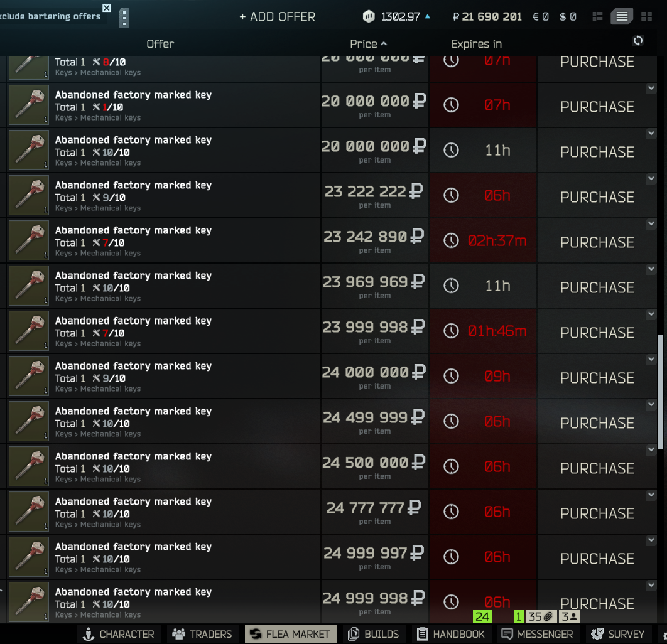Click the offers list vertical scrollbar
667x644 pixels.
tap(661, 391)
